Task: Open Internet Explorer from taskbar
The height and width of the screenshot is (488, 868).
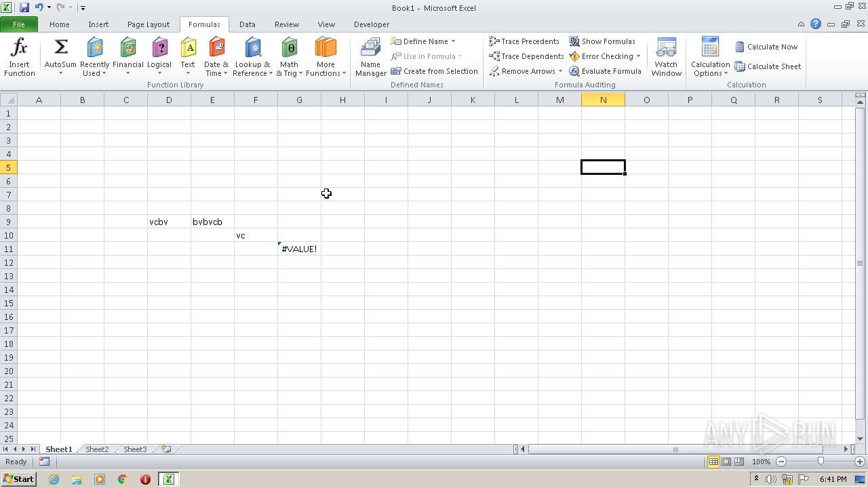Action: pos(54,479)
